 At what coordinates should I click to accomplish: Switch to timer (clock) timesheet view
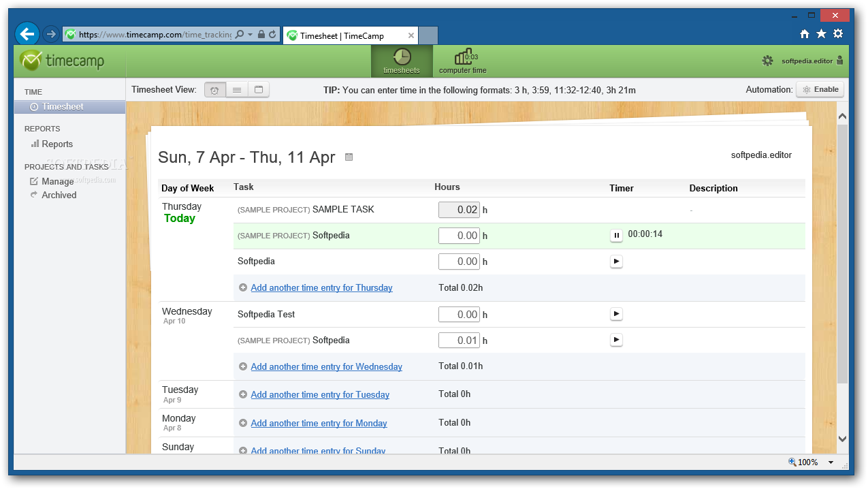point(215,89)
